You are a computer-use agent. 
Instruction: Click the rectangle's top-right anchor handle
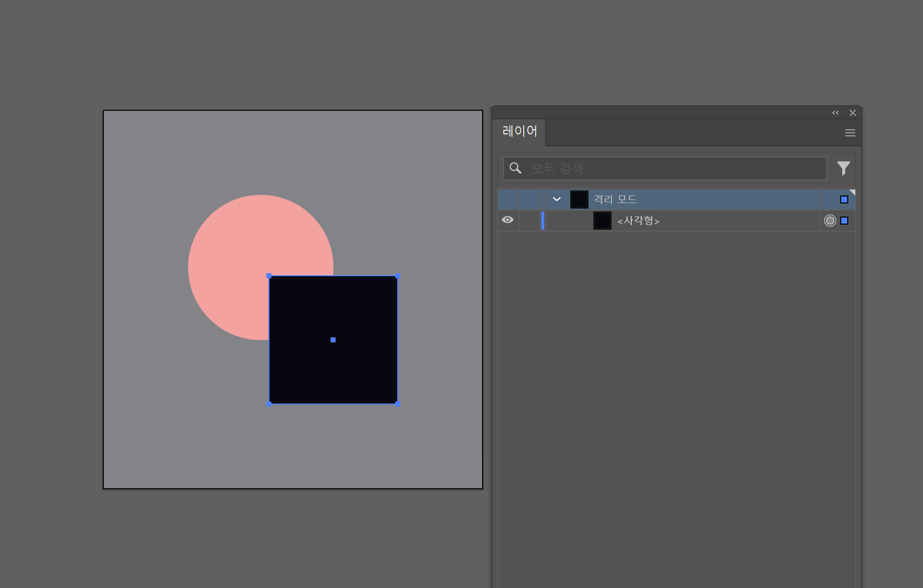click(x=397, y=276)
